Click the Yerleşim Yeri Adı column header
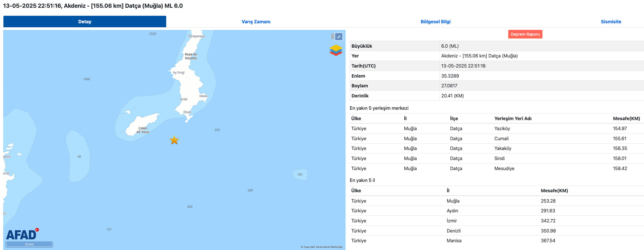This screenshot has height=250, width=644. [513, 118]
